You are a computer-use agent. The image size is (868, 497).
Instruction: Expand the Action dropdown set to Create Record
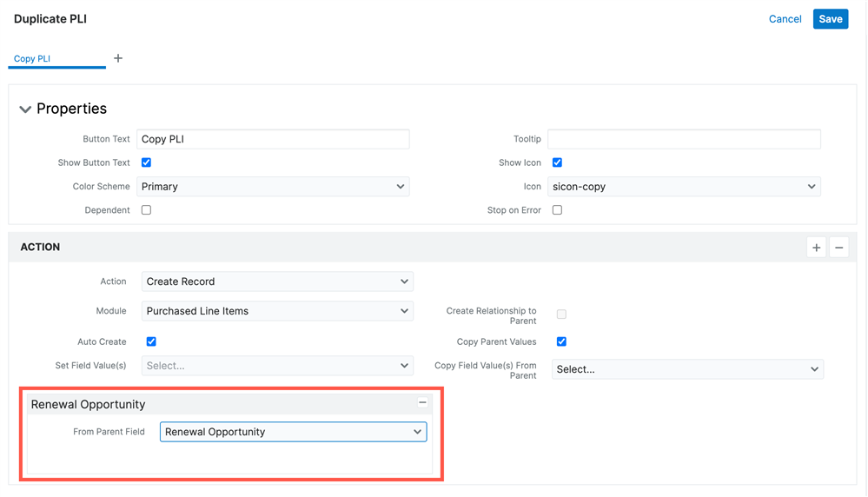tap(276, 282)
